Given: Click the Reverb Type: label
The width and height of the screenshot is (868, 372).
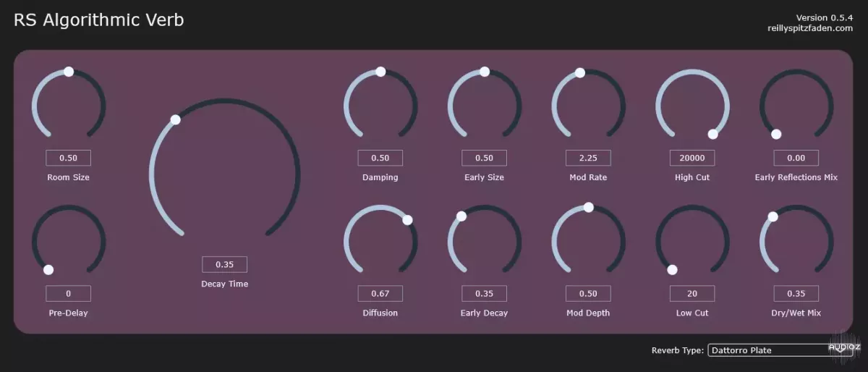Looking at the screenshot, I should pyautogui.click(x=677, y=350).
